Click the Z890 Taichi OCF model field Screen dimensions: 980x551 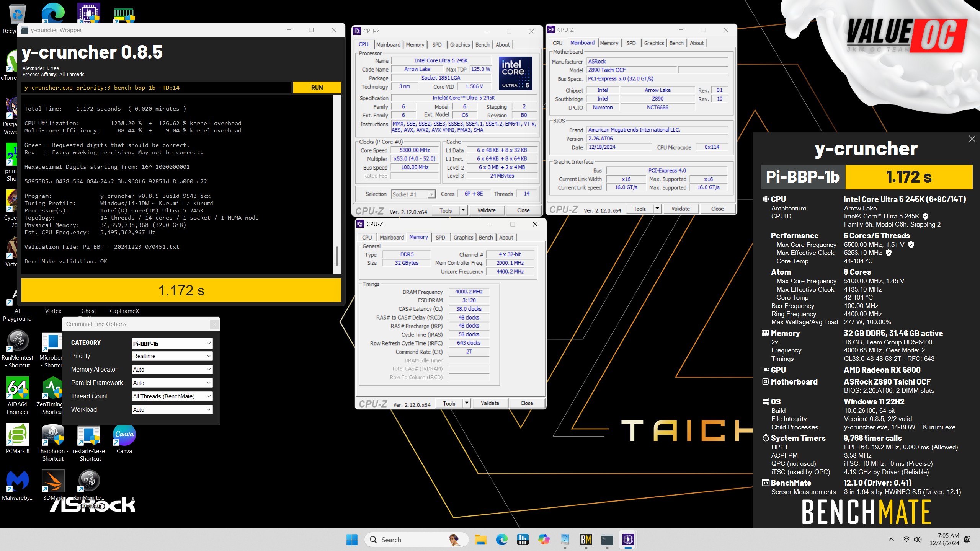(x=632, y=70)
